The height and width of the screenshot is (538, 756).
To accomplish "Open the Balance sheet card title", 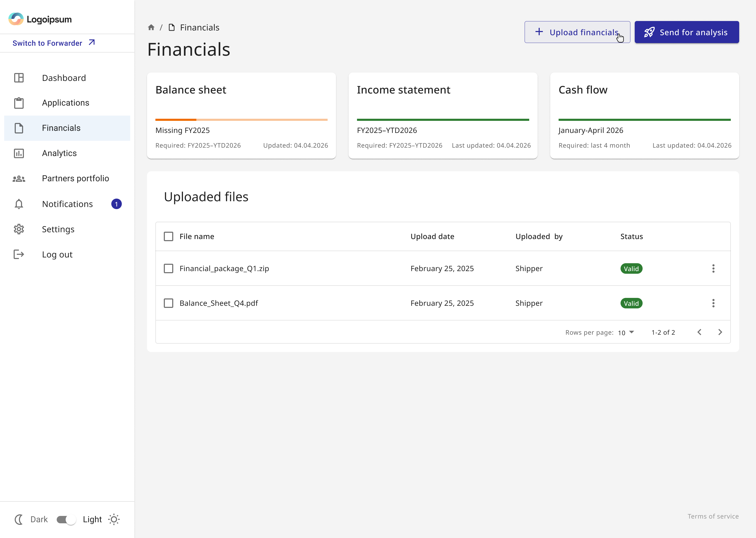I will (191, 90).
